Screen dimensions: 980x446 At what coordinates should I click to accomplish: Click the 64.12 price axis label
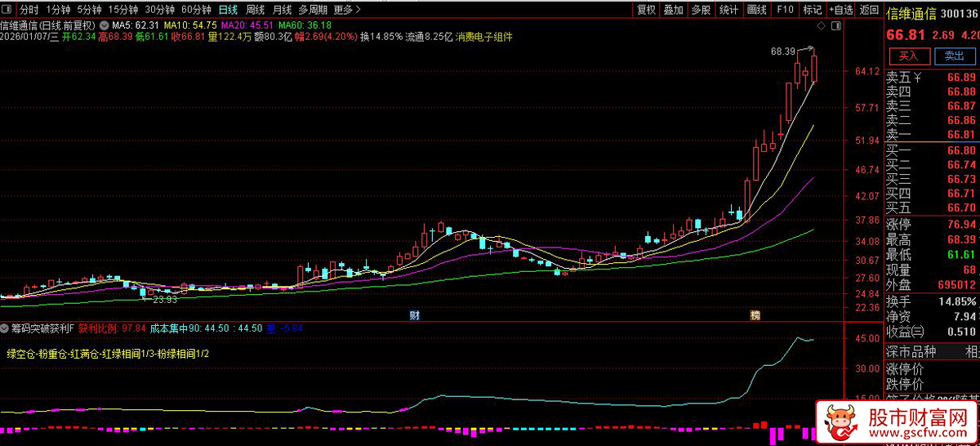[x=866, y=71]
